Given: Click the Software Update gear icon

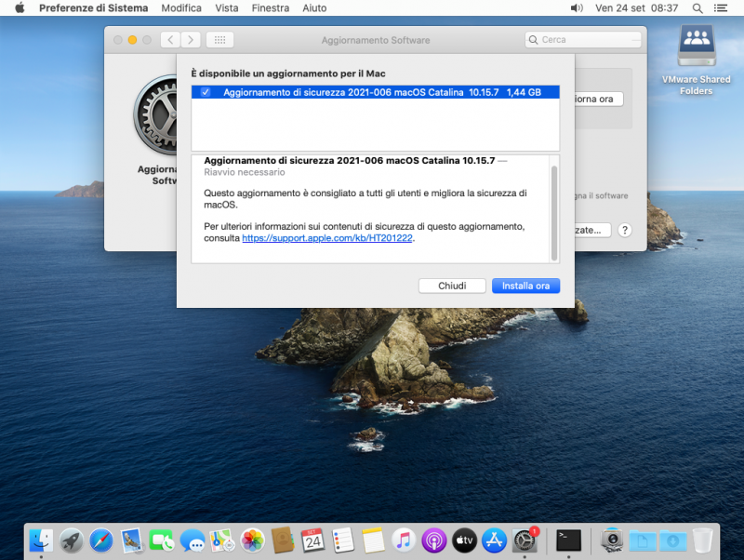Looking at the screenshot, I should pos(155,114).
